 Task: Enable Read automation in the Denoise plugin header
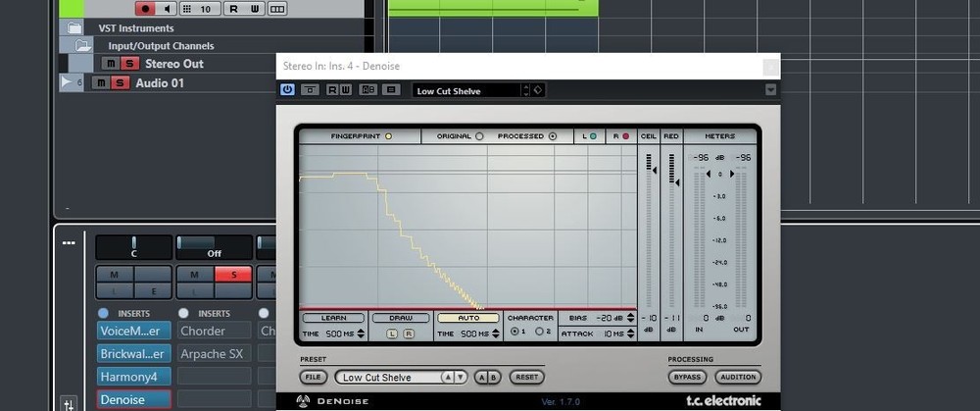[x=332, y=90]
